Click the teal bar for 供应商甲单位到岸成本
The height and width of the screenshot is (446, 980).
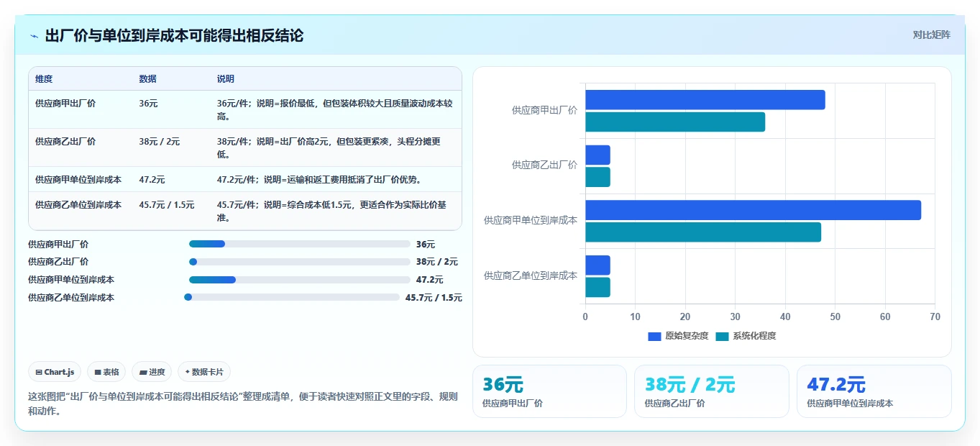pyautogui.click(x=703, y=232)
